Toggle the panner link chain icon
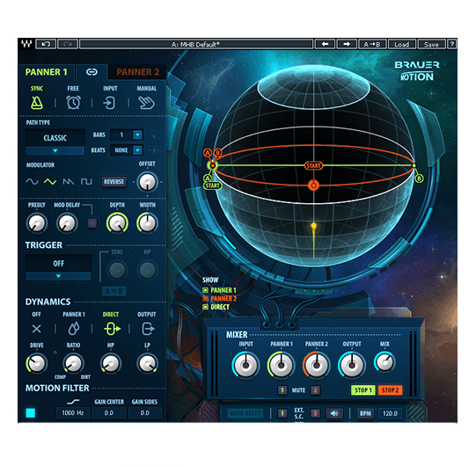476x466 pixels. coord(92,72)
